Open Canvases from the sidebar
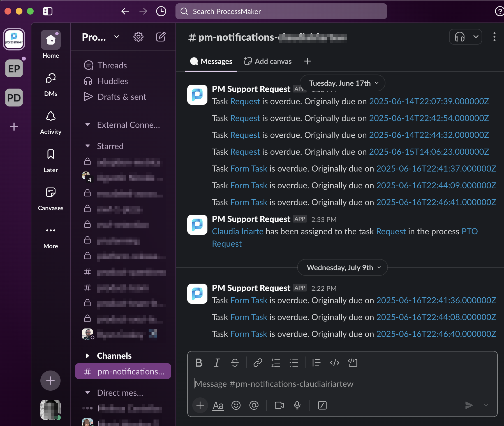Screen dimensions: 504x426 pyautogui.click(x=51, y=199)
